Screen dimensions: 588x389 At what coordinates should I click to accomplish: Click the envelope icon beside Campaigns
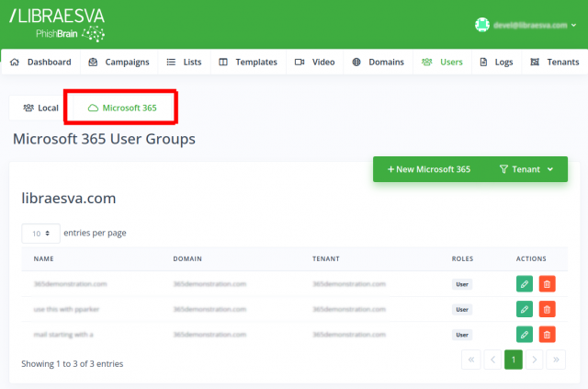[93, 62]
